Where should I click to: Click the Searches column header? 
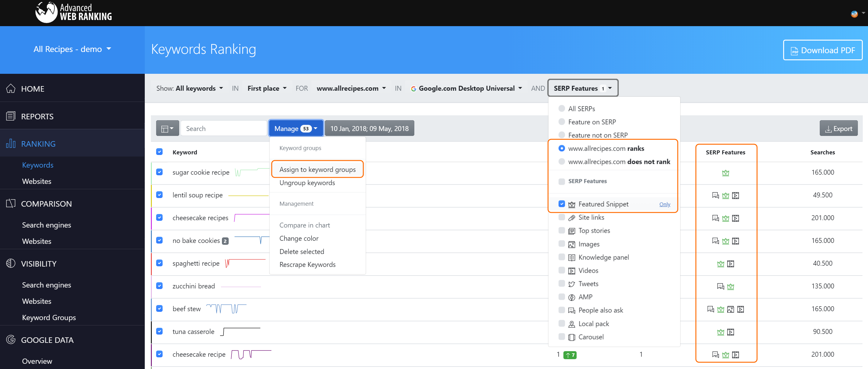(x=822, y=152)
